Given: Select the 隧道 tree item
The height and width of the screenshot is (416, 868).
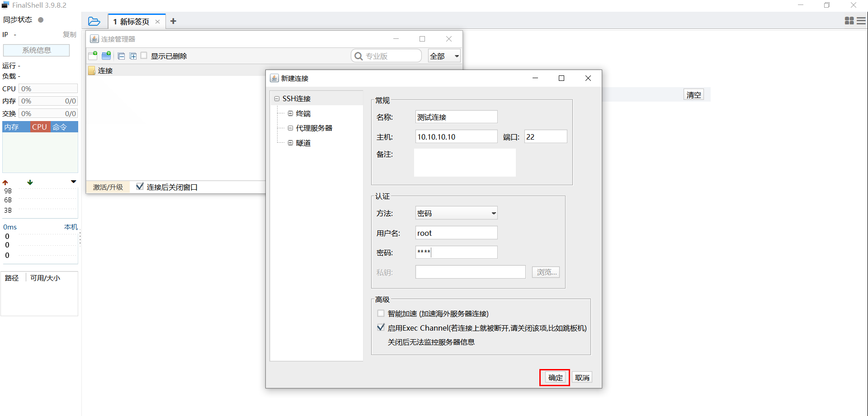Looking at the screenshot, I should (303, 143).
